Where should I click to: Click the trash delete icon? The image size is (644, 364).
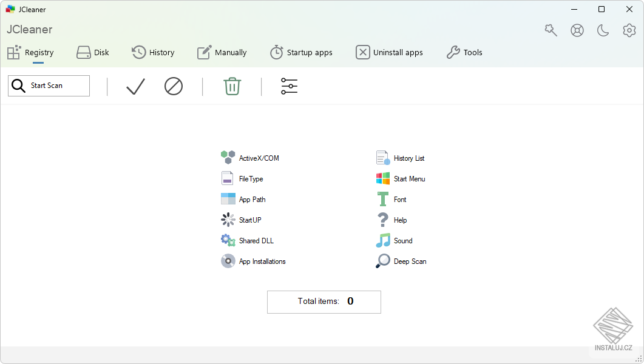click(x=232, y=87)
